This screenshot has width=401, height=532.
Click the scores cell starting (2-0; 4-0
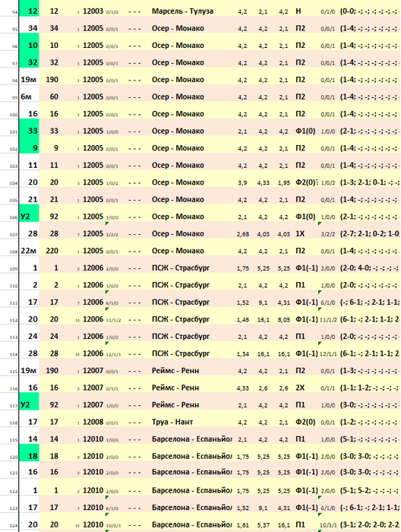click(370, 268)
